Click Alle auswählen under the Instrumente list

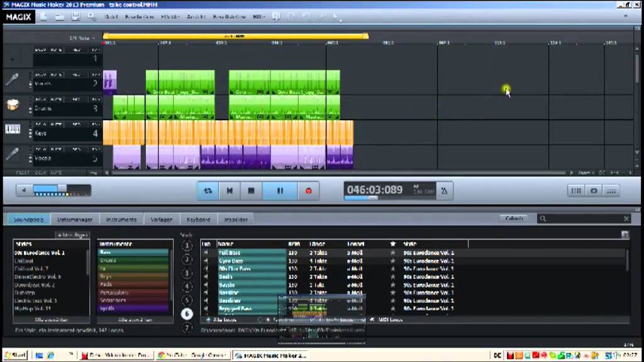135,320
